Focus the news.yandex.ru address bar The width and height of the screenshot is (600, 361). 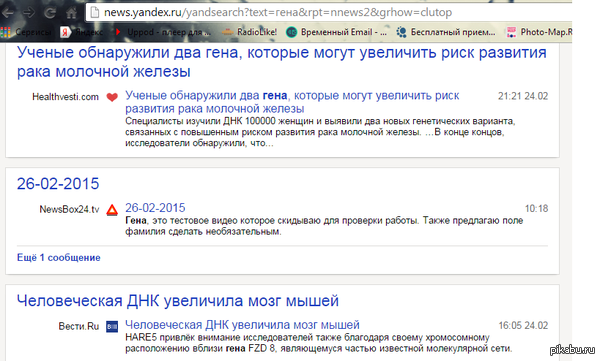click(329, 13)
